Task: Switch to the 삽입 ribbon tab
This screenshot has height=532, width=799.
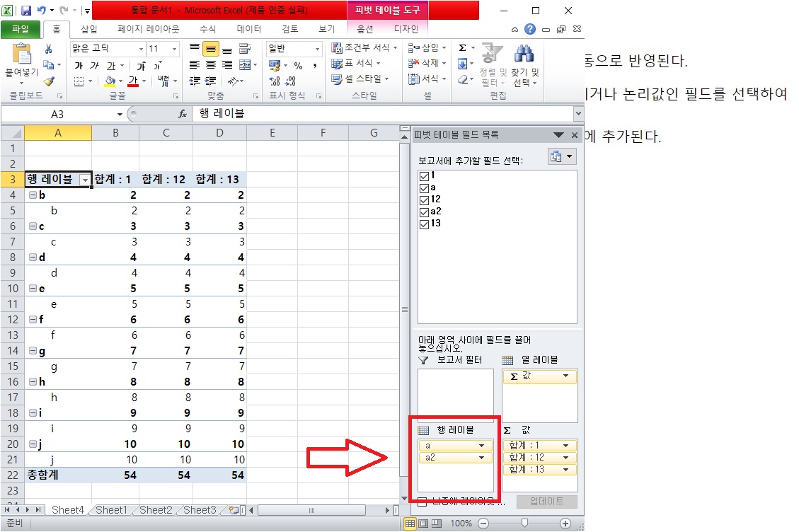Action: pos(88,29)
